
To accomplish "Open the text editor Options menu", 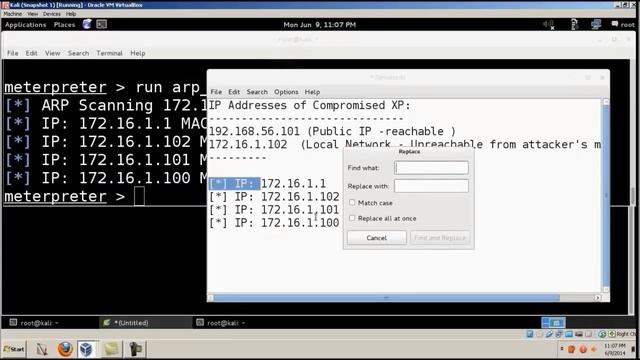I will click(x=286, y=92).
